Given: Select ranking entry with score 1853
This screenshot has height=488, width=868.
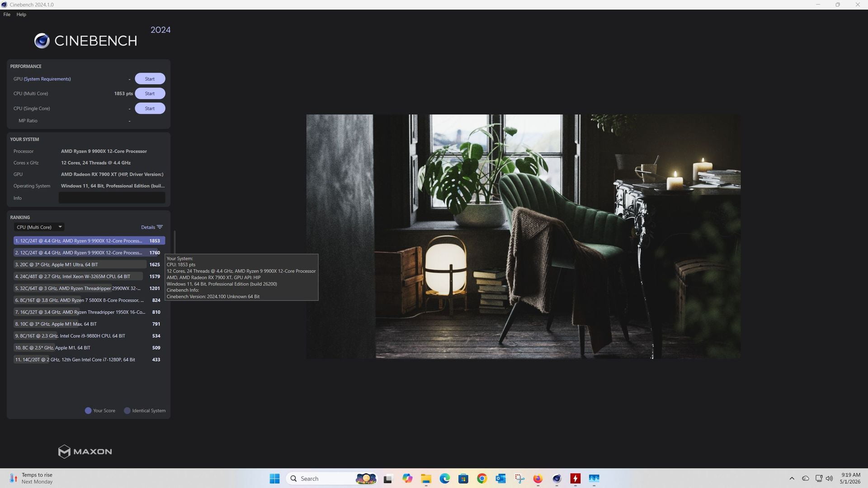Looking at the screenshot, I should point(89,241).
